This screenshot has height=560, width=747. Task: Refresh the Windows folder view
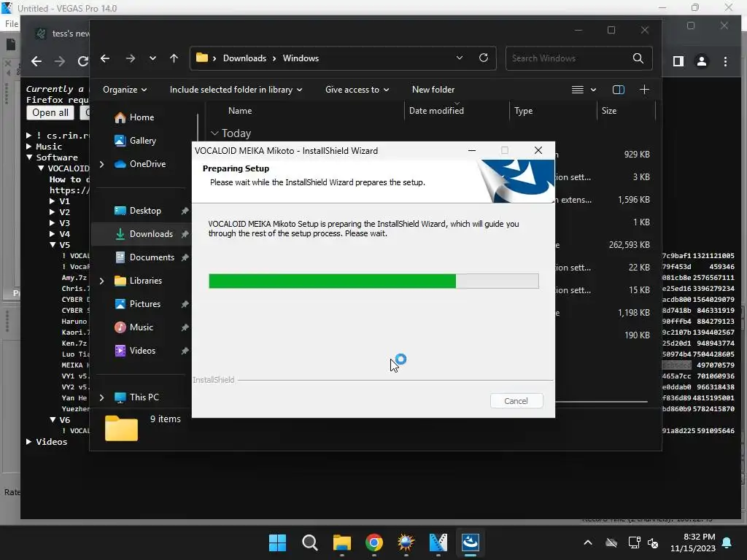483,58
